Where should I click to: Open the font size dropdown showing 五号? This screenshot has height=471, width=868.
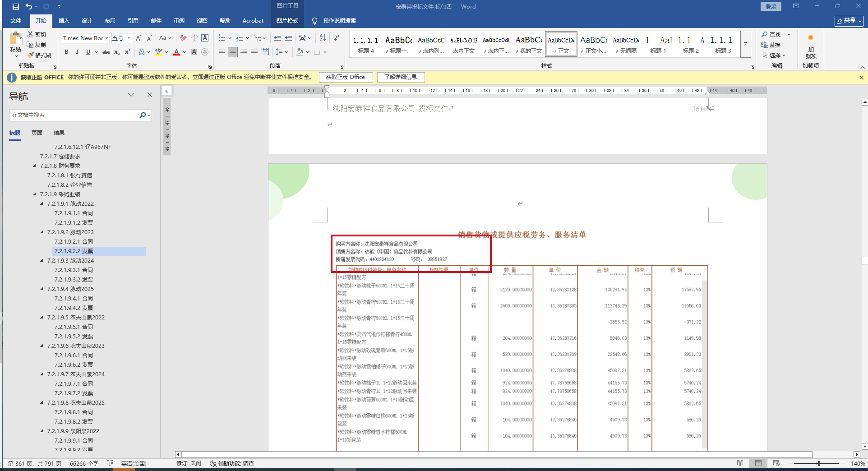[x=129, y=38]
